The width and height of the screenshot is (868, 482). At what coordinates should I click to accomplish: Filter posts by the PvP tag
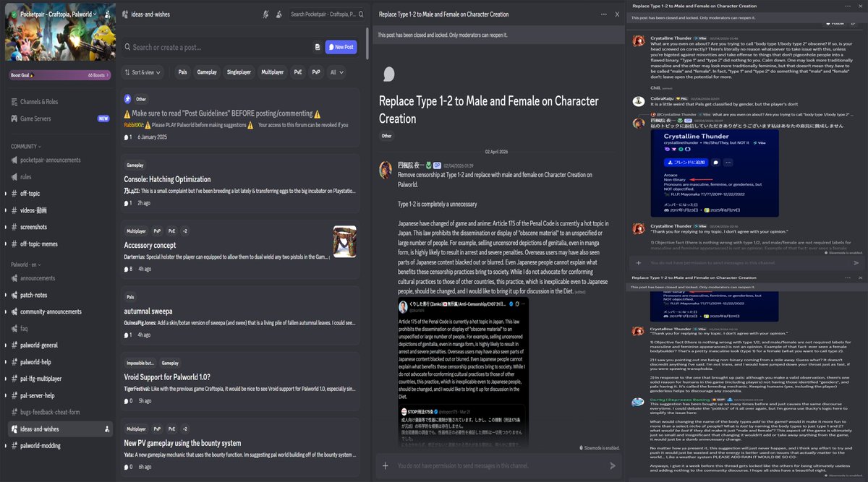click(x=316, y=72)
